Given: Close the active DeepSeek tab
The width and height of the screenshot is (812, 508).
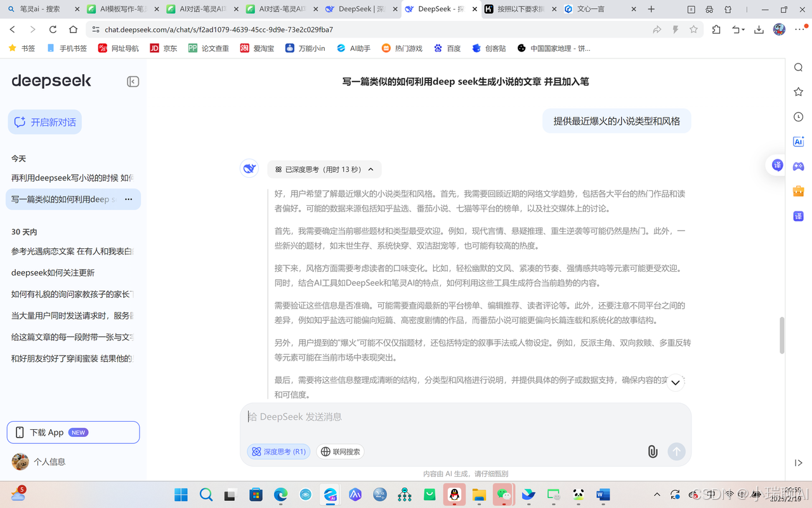Looking at the screenshot, I should [475, 10].
